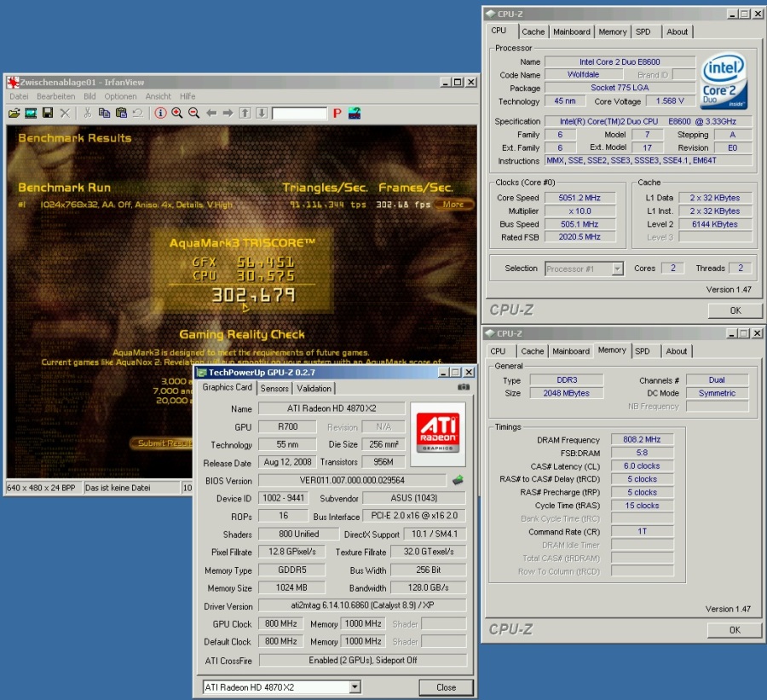Open image Information icon in IrfanView
767x700 pixels.
[160, 113]
